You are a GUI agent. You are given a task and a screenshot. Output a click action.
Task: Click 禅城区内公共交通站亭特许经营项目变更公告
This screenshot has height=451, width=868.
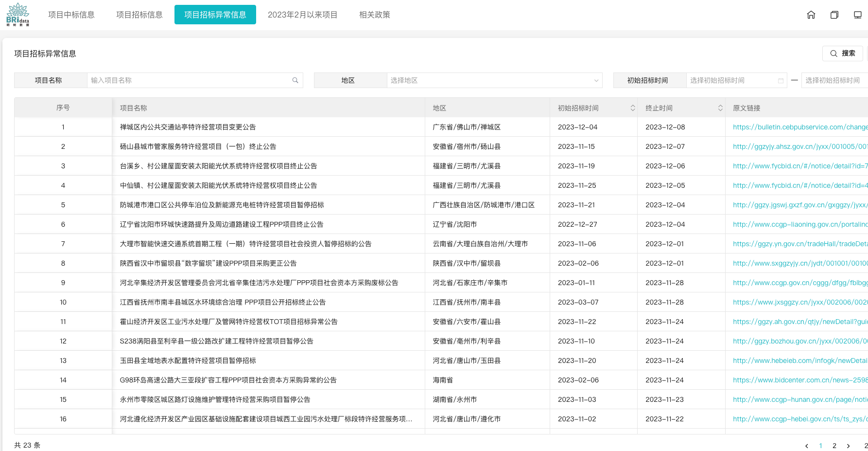[188, 127]
